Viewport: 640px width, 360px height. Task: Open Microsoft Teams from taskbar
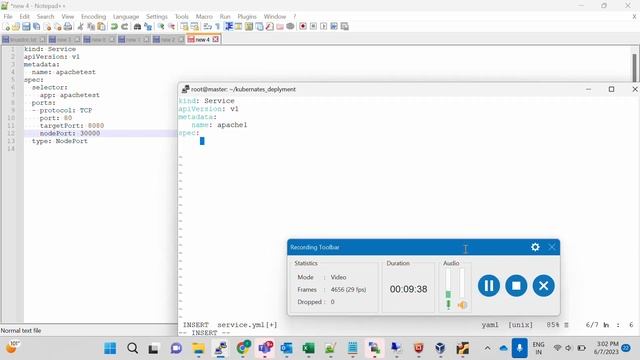pyautogui.click(x=265, y=348)
